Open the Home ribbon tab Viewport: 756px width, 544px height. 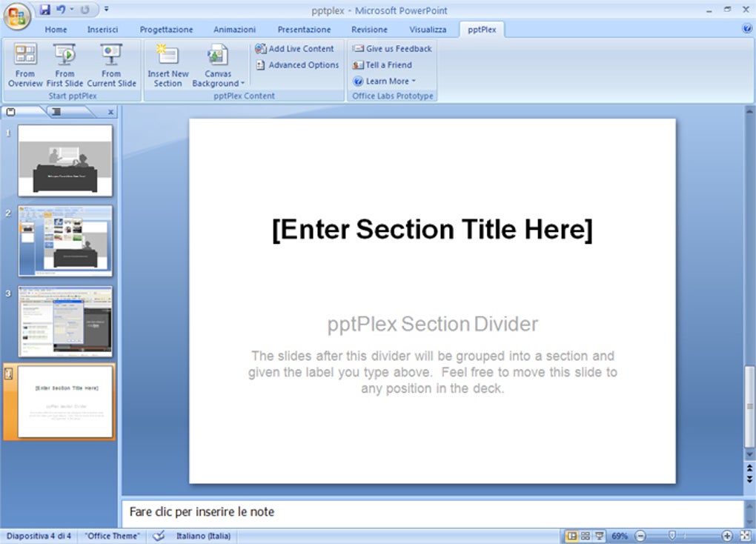coord(56,30)
